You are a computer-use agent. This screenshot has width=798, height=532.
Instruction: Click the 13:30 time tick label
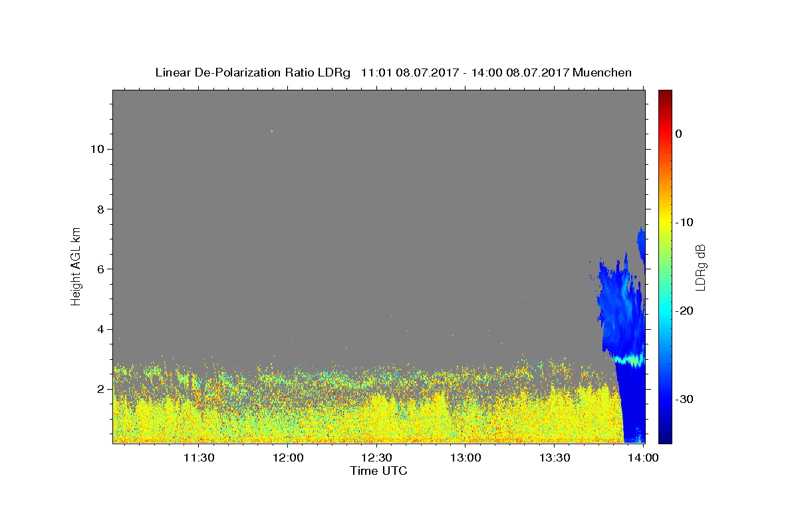tap(555, 458)
